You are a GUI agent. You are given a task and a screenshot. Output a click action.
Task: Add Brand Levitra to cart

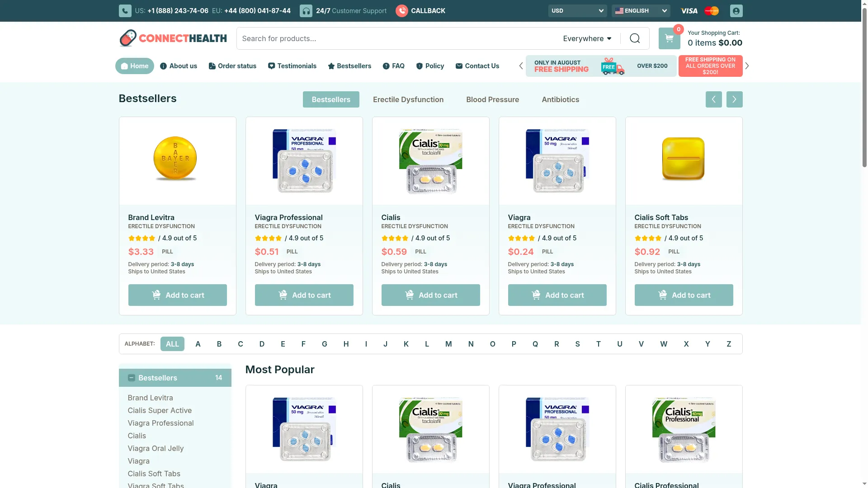click(x=178, y=295)
